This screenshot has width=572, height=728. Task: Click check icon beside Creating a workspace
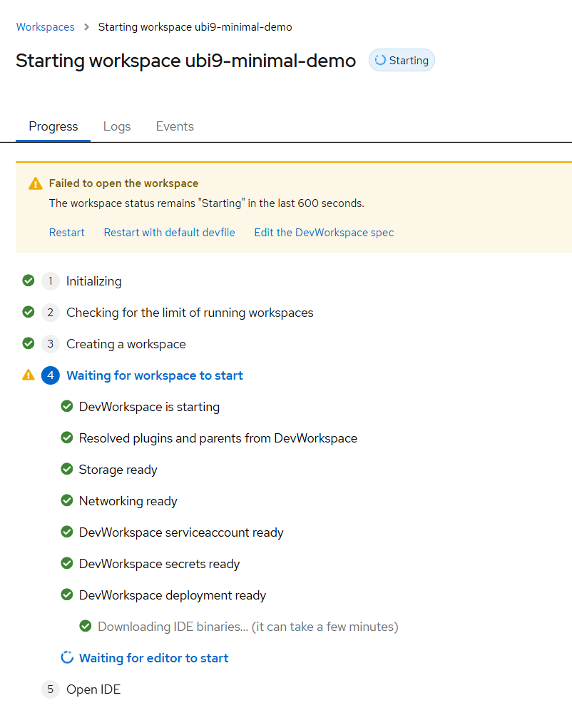pyautogui.click(x=29, y=344)
